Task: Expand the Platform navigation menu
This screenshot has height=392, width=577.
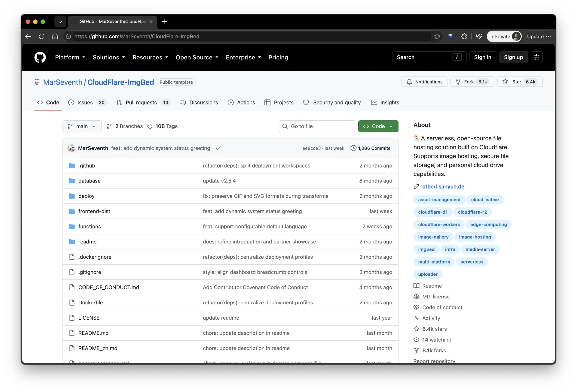Action: point(70,57)
